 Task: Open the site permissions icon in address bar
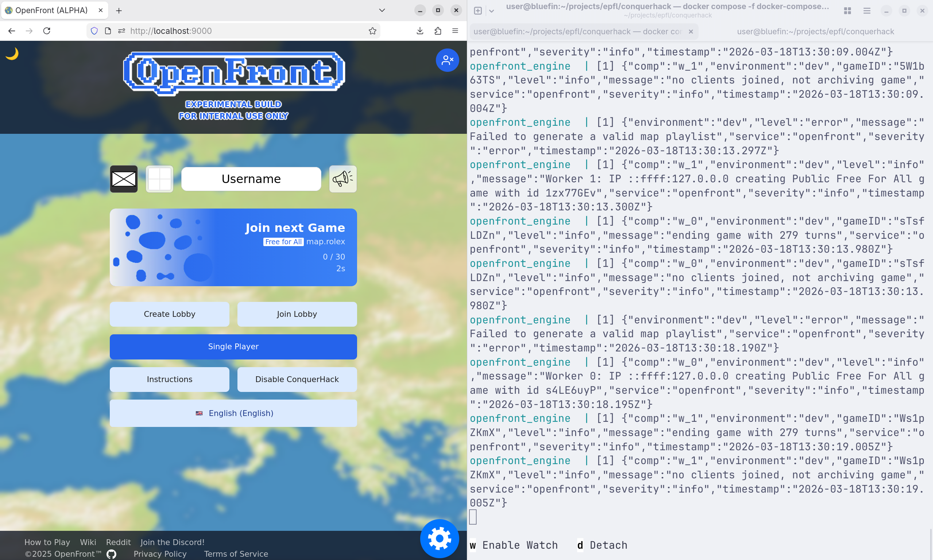click(x=121, y=31)
